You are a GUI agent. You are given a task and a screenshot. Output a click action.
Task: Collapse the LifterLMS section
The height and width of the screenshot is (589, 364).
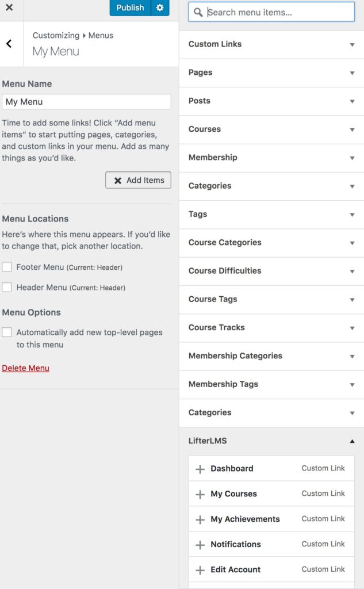pyautogui.click(x=271, y=441)
